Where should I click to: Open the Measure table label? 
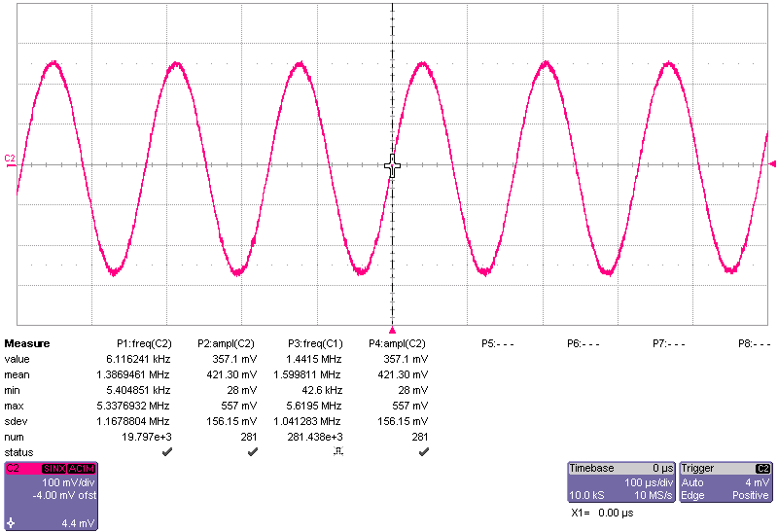point(27,343)
